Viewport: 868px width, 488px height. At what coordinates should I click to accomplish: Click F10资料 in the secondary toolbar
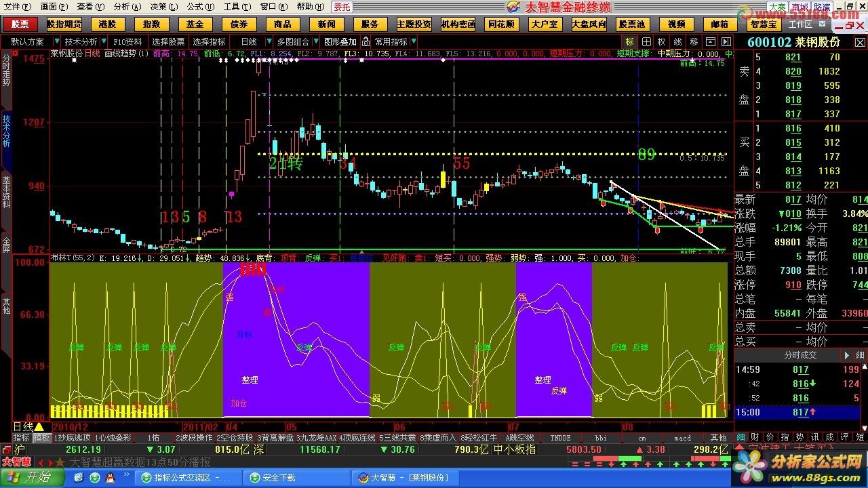tap(127, 42)
